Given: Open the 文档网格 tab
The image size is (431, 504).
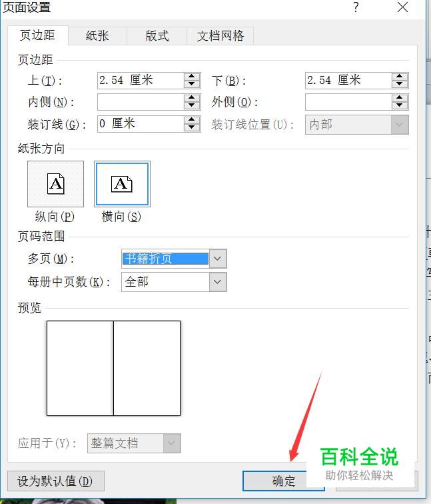Looking at the screenshot, I should tap(220, 36).
